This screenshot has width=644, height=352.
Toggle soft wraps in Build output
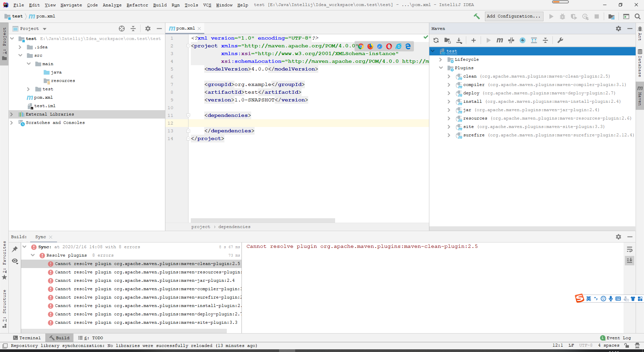[x=630, y=250]
